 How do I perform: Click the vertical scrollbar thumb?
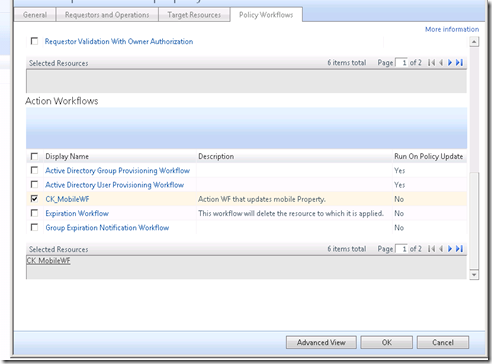coord(474,220)
